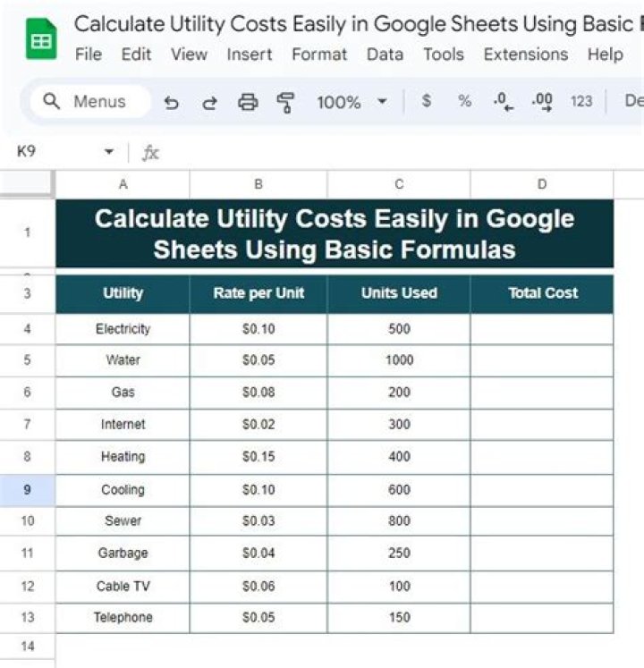
Task: Click the Utility header cell
Action: point(123,293)
